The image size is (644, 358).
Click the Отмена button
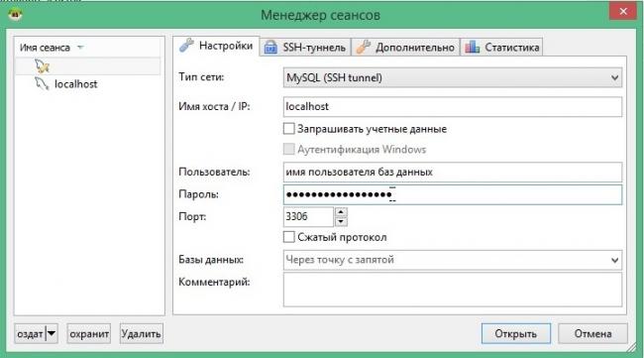pos(592,333)
